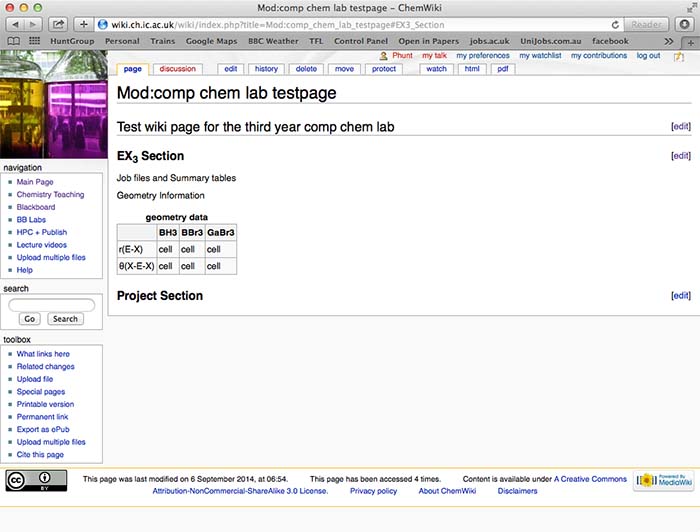The width and height of the screenshot is (700, 532).
Task: Click the Creative Commons license badge
Action: (x=36, y=481)
